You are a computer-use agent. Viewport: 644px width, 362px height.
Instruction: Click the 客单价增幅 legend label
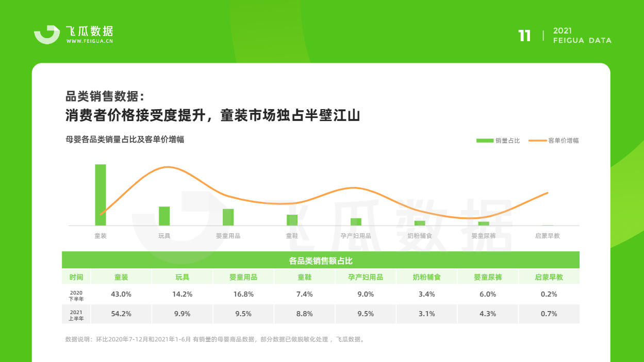(564, 140)
